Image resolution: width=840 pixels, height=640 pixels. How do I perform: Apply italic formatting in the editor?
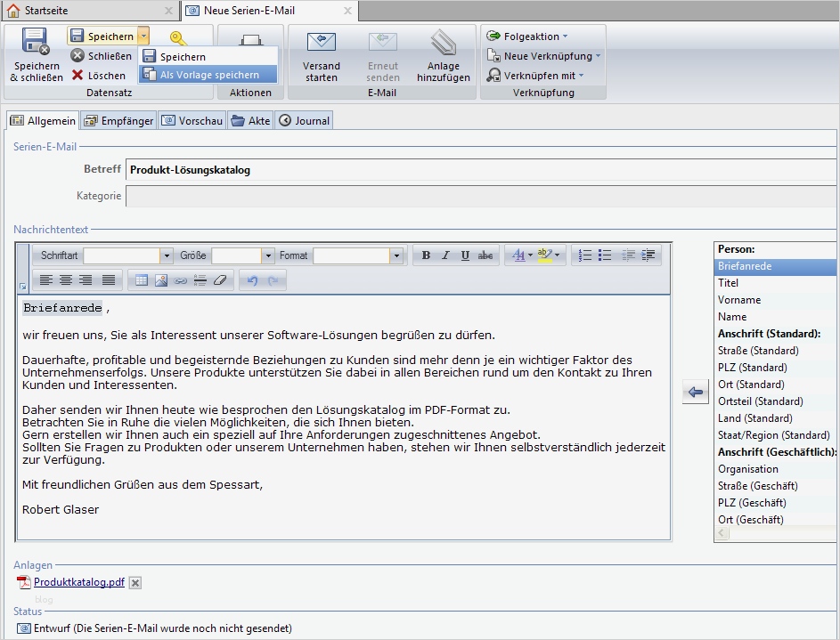pyautogui.click(x=445, y=255)
